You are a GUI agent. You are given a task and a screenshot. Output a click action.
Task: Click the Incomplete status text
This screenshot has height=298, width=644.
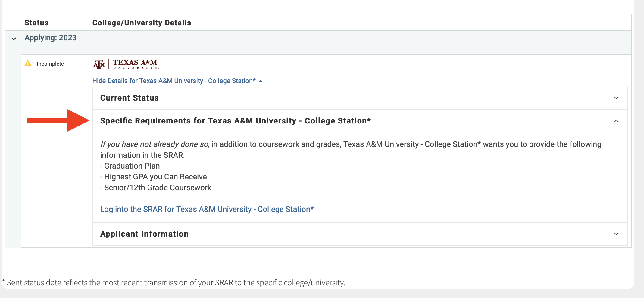click(x=50, y=64)
